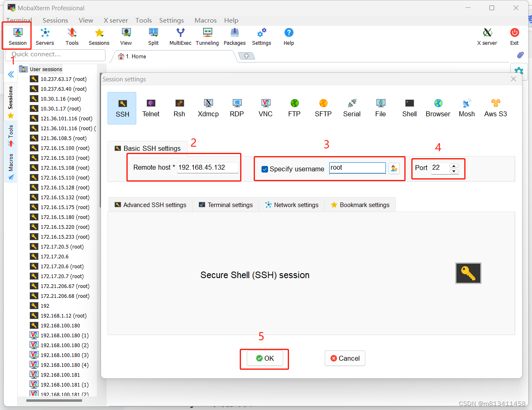Open the Help toolbar icon
Screen dimensions: 532x410
click(289, 37)
